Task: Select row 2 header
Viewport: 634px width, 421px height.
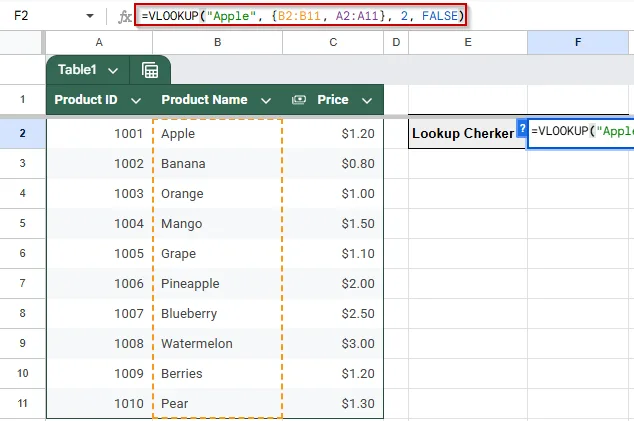Action: (x=23, y=133)
